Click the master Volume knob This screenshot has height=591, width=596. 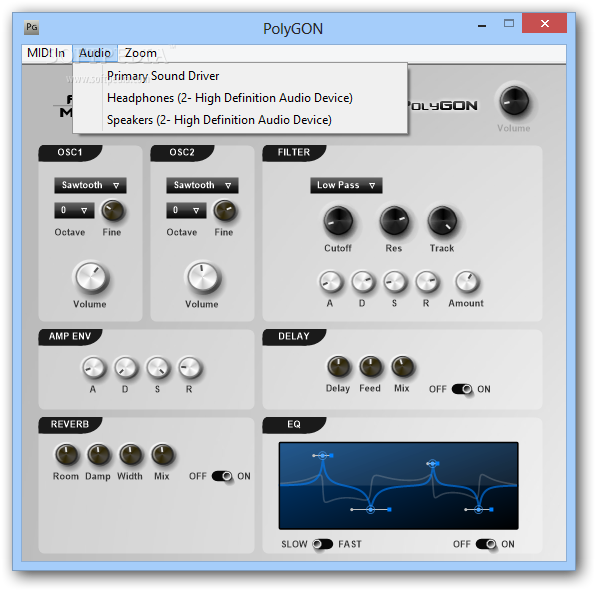[x=514, y=101]
